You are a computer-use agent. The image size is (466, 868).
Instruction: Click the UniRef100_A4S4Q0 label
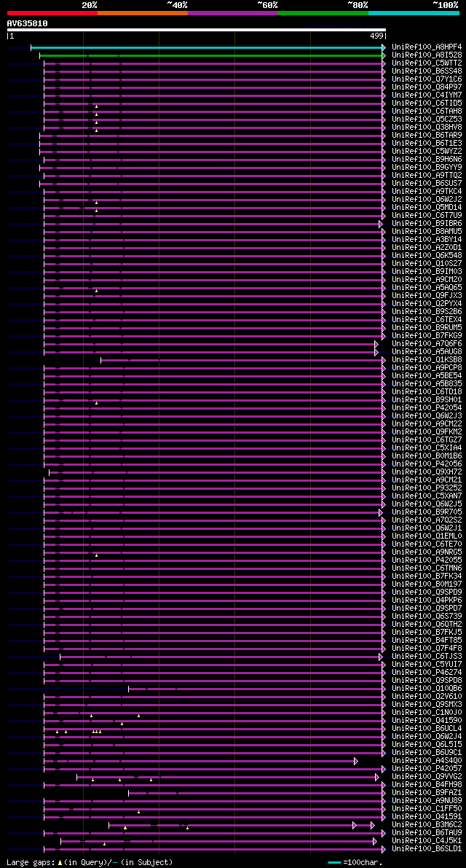tap(427, 761)
